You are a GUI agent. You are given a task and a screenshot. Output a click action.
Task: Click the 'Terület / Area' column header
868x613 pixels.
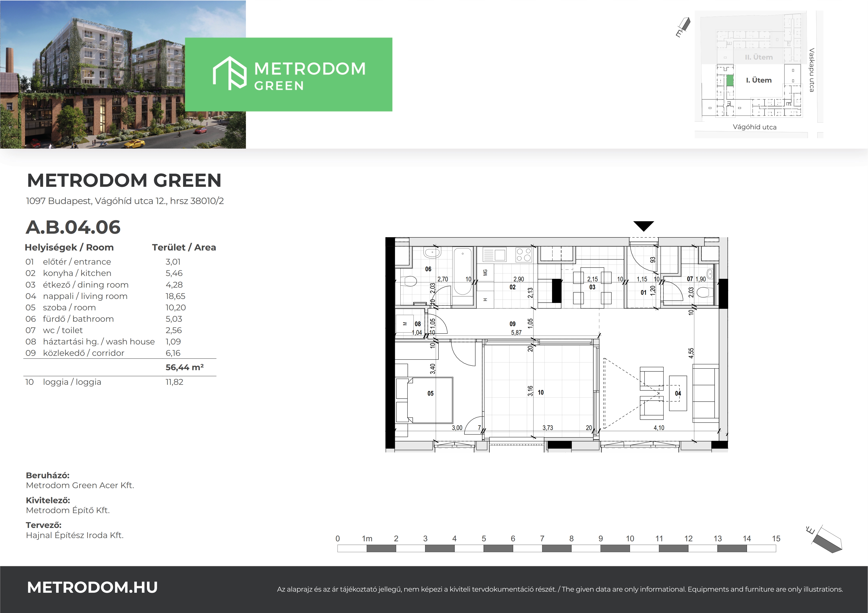pos(184,247)
